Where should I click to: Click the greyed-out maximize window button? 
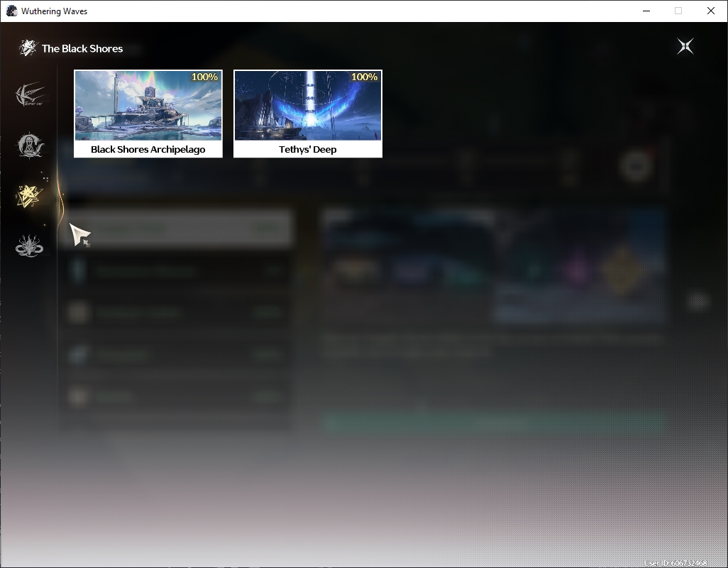[x=678, y=11]
